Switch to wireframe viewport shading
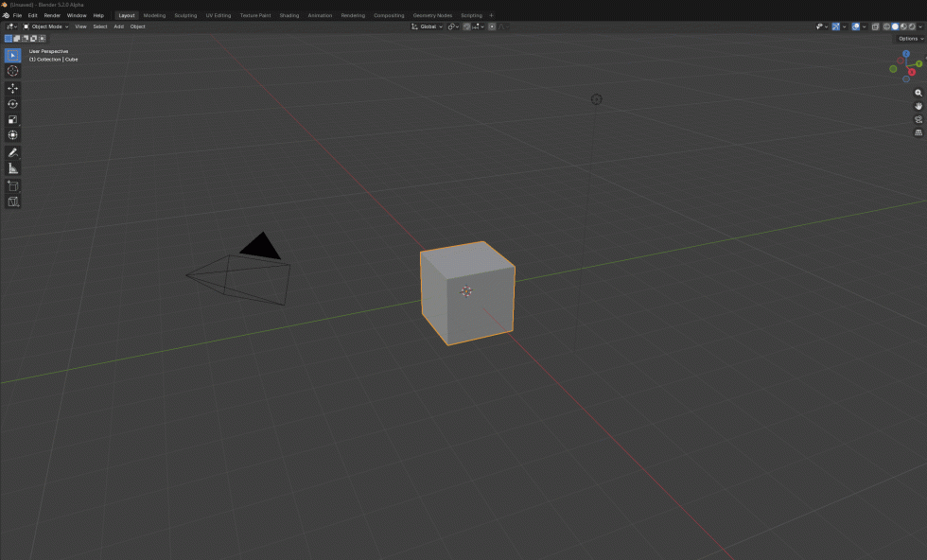 [887, 26]
